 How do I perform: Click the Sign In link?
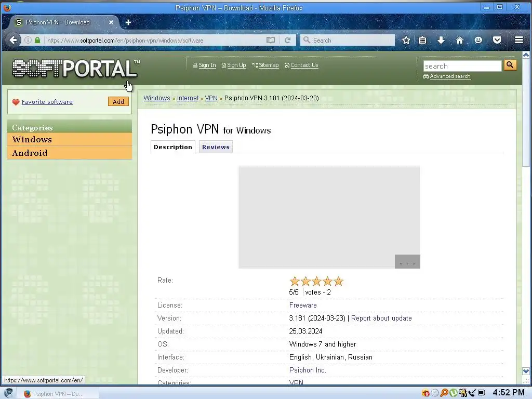(207, 65)
